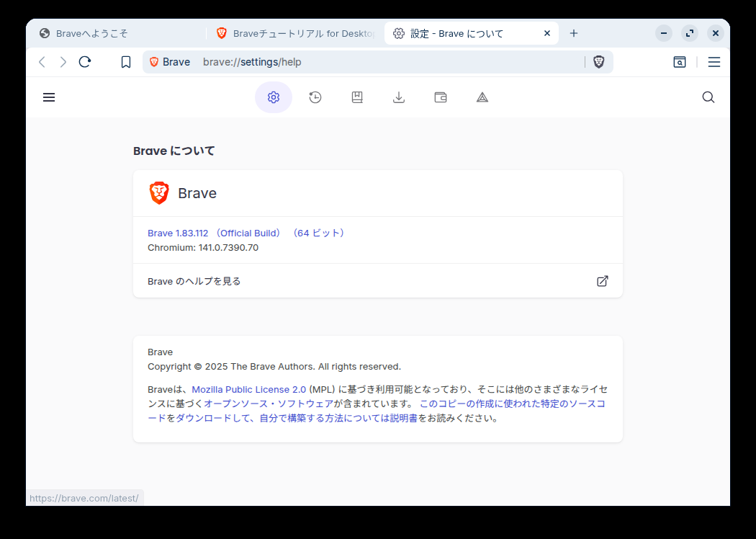Toggle the sidebar panel button
Viewport: 756px width, 539px height.
[680, 62]
